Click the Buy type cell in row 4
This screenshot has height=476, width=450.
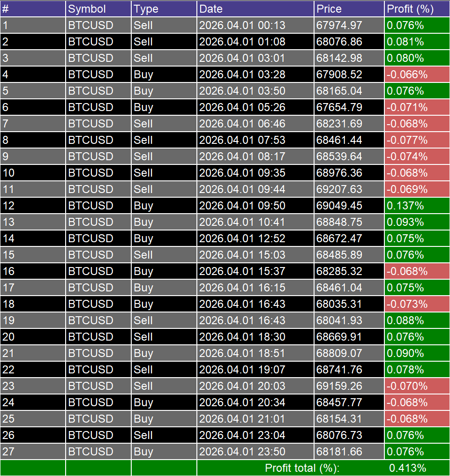pos(164,74)
